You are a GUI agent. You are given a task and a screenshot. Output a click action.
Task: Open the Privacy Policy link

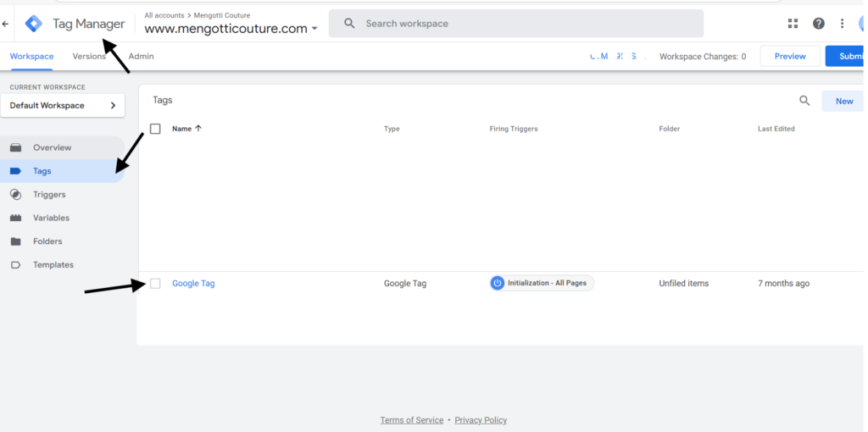tap(481, 420)
